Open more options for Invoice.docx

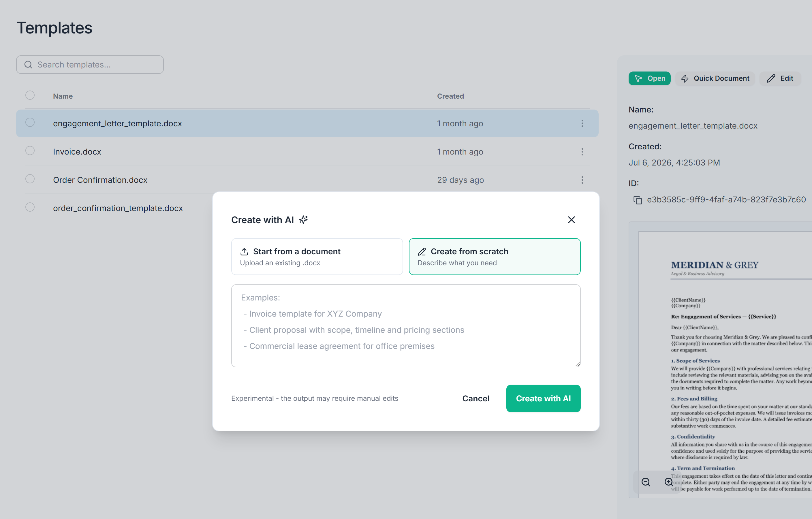(582, 152)
